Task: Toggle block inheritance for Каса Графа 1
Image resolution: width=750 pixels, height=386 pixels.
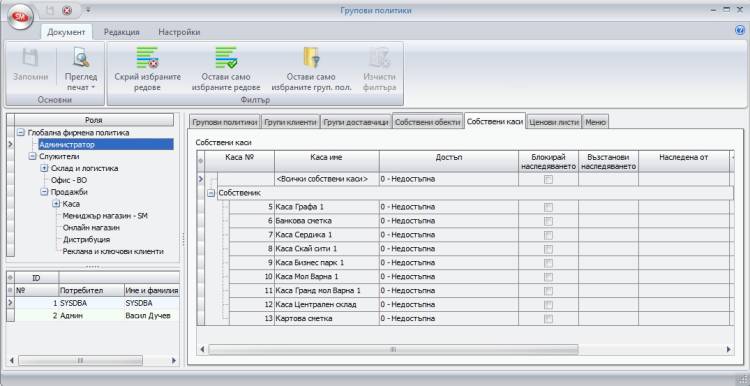Action: (x=548, y=207)
